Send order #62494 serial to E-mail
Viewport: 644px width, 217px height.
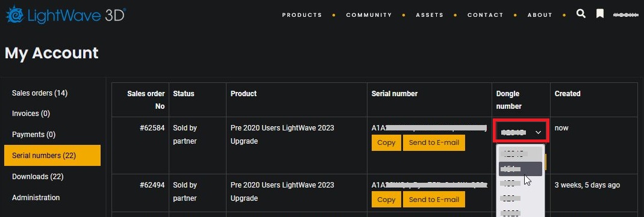pos(434,200)
